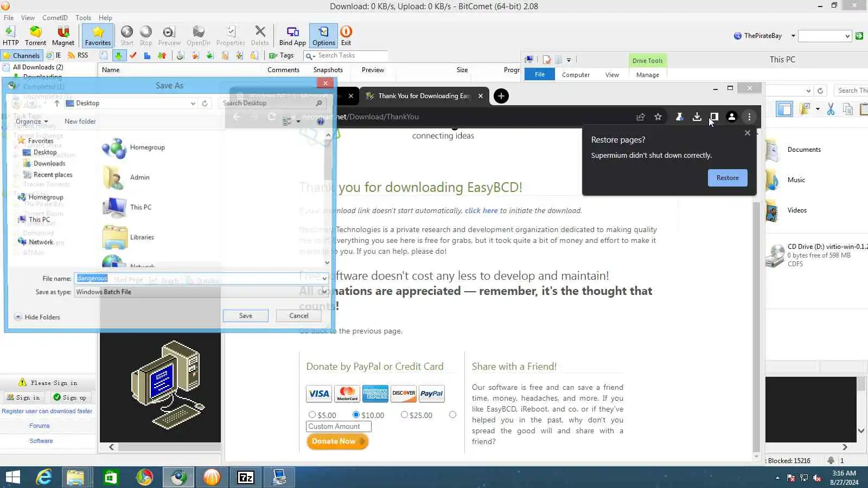Click the share page icon in address bar

(641, 117)
